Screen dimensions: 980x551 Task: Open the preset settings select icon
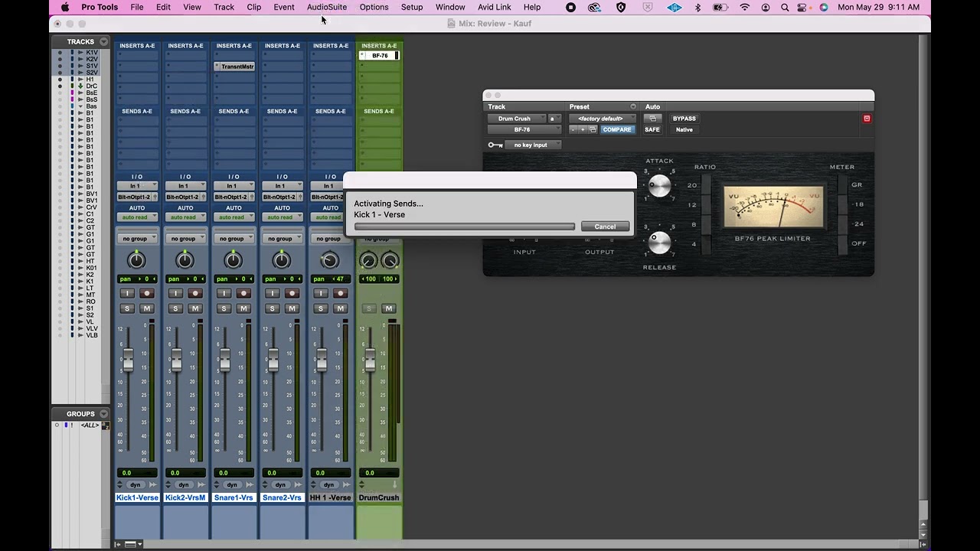pyautogui.click(x=592, y=129)
